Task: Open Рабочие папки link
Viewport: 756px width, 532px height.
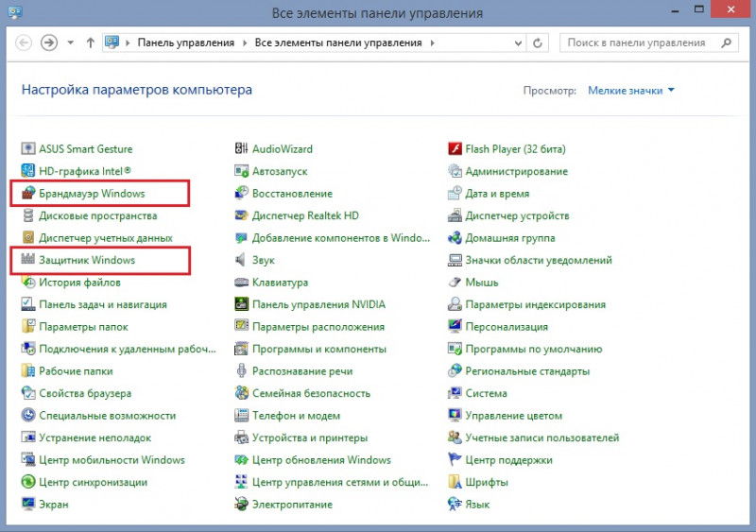Action: pos(76,371)
